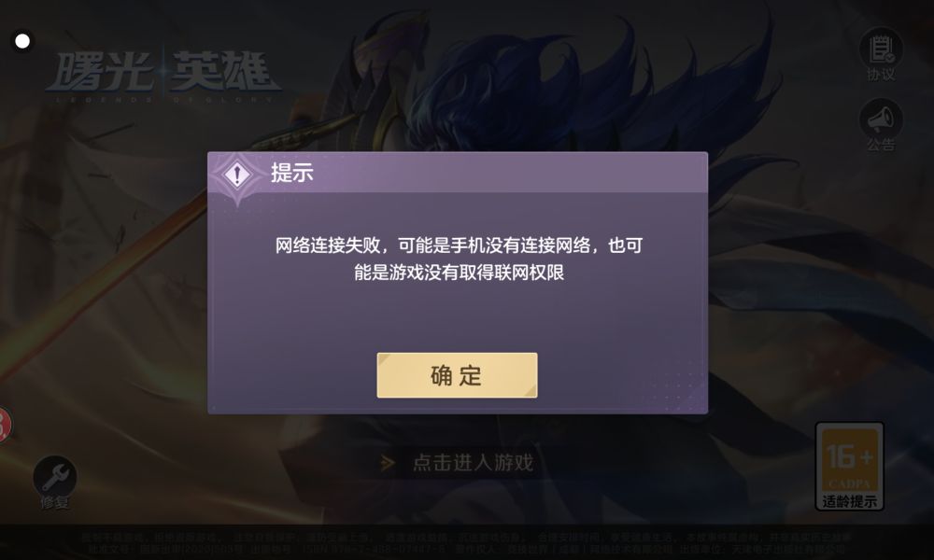This screenshot has height=560, width=934.
Task: Tap the red badge at left edge
Action: click(x=4, y=425)
